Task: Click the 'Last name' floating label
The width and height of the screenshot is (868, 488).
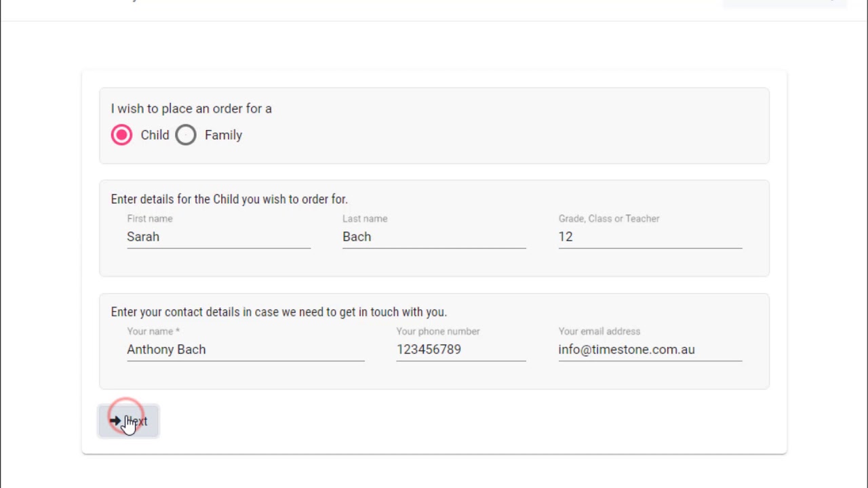Action: point(365,218)
